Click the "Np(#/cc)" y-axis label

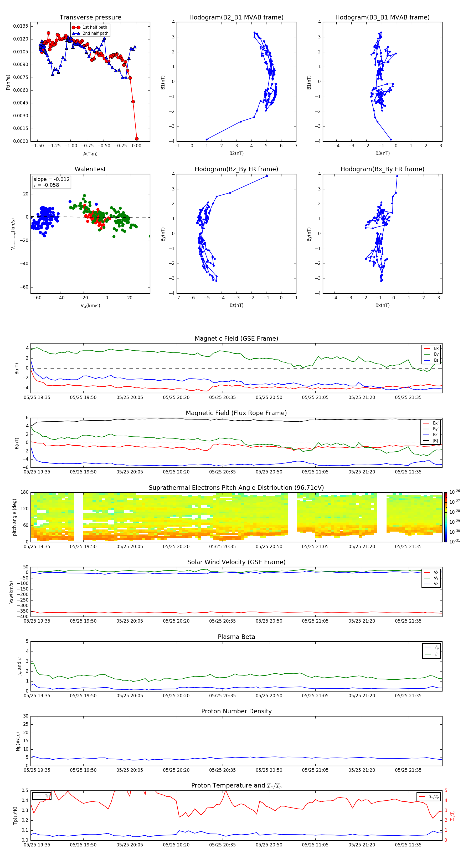pos(18,741)
